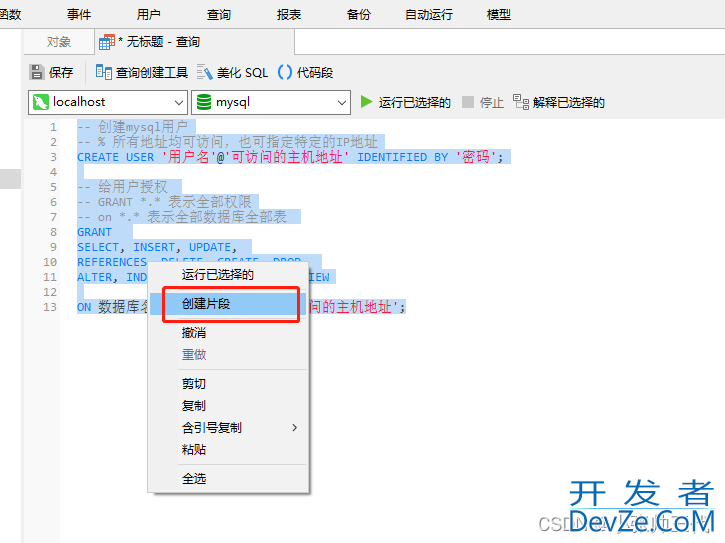
Task: Open the query builder tool icon
Action: (x=104, y=72)
